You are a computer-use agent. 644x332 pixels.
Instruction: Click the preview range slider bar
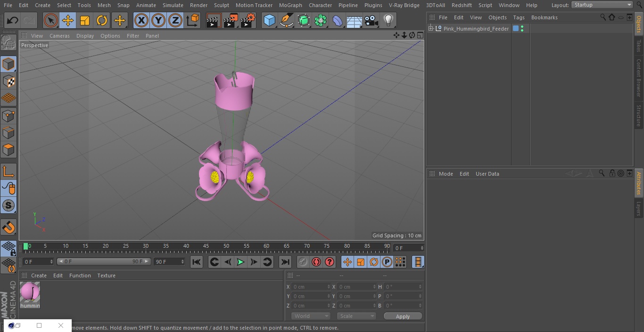coord(104,261)
